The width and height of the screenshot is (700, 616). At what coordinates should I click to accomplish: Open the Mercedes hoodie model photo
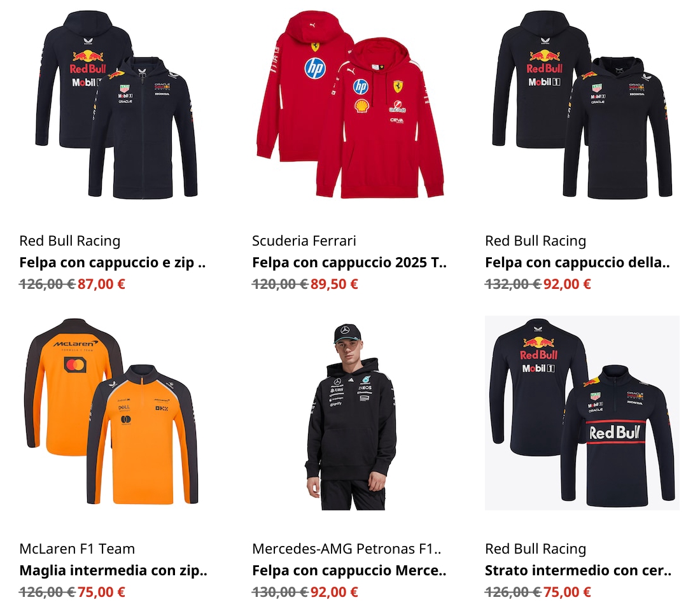click(x=349, y=413)
